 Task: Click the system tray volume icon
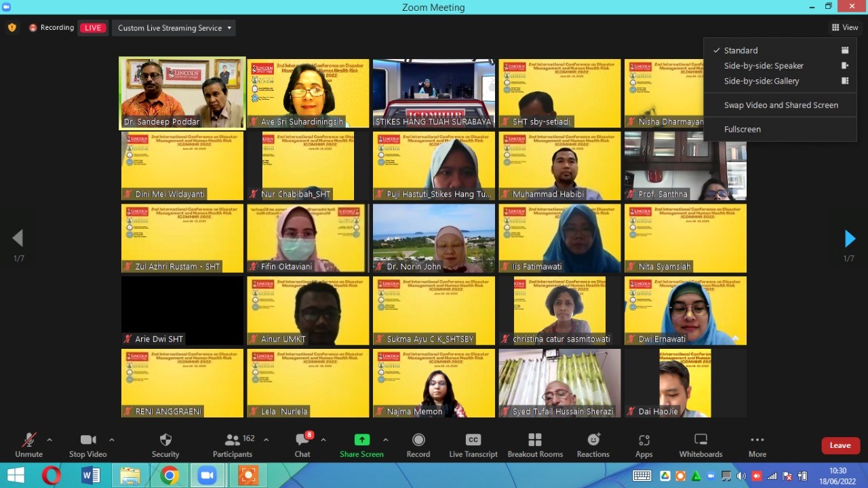coord(741,476)
